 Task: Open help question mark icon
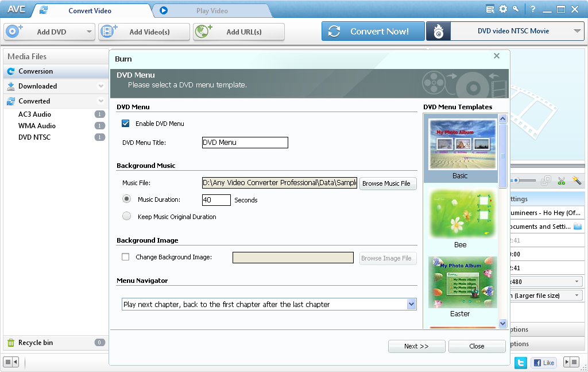pyautogui.click(x=533, y=9)
